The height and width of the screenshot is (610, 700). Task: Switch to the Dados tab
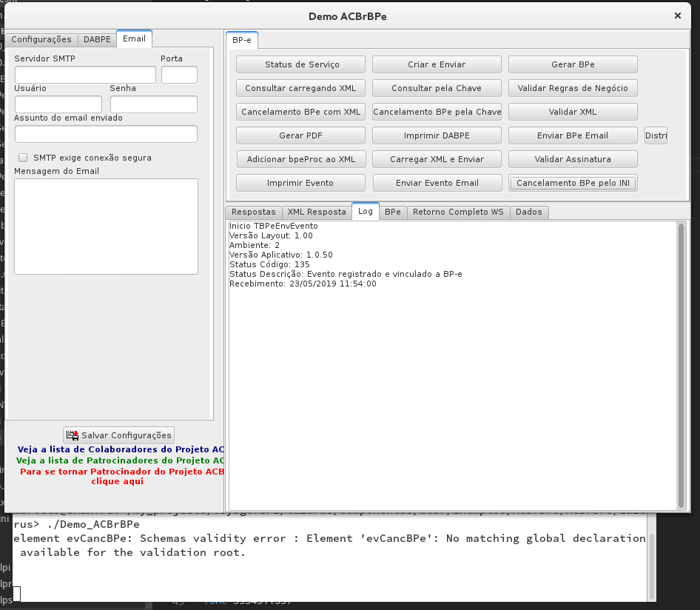point(529,212)
